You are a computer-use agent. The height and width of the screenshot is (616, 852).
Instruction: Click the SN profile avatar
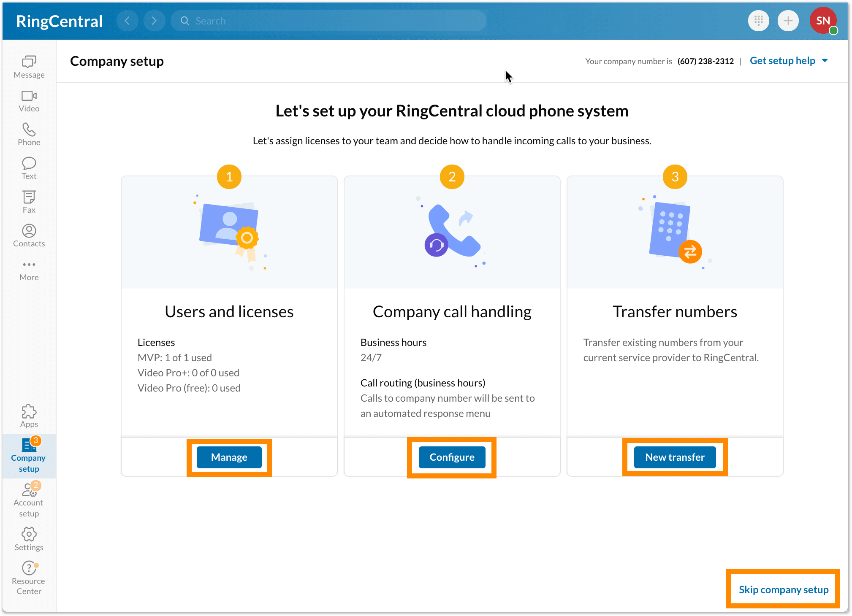coord(822,20)
